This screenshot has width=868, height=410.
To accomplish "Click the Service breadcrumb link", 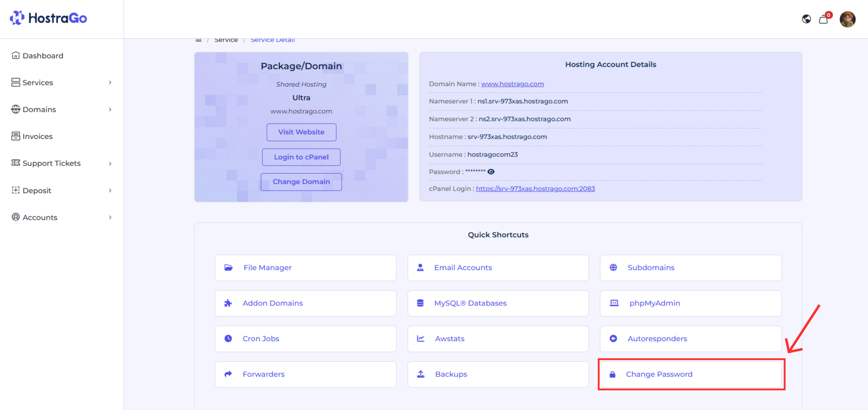I will click(226, 40).
